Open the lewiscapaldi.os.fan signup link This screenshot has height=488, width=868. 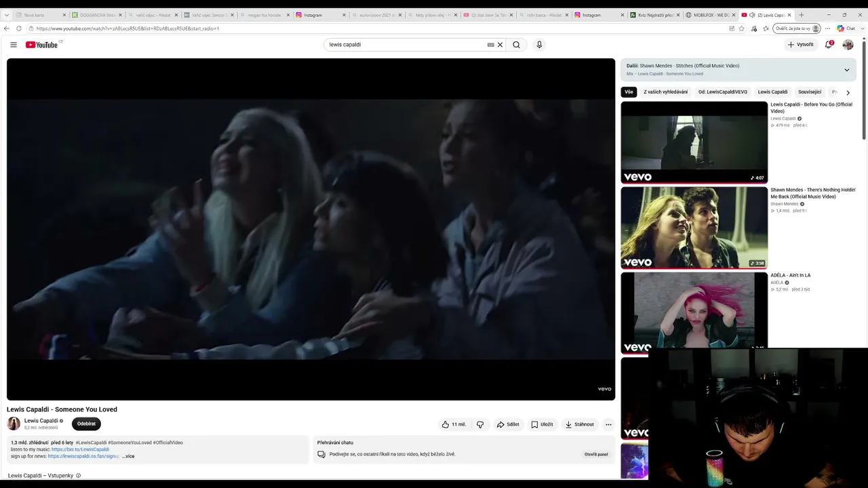(83, 456)
